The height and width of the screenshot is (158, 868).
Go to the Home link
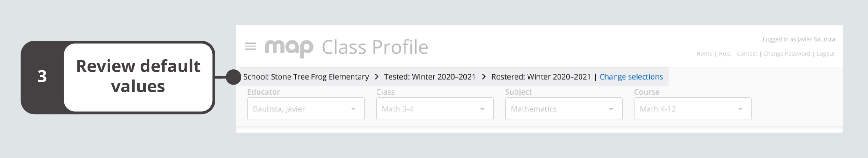click(704, 54)
